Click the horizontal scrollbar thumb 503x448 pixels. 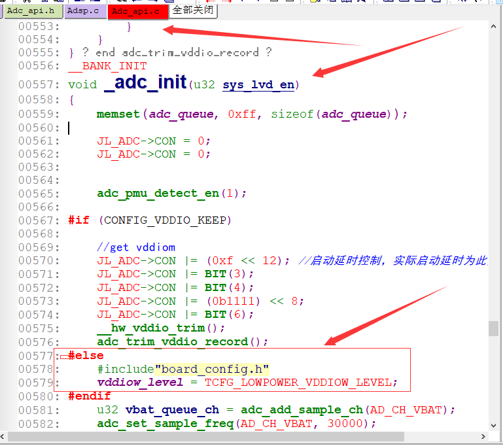[205, 436]
